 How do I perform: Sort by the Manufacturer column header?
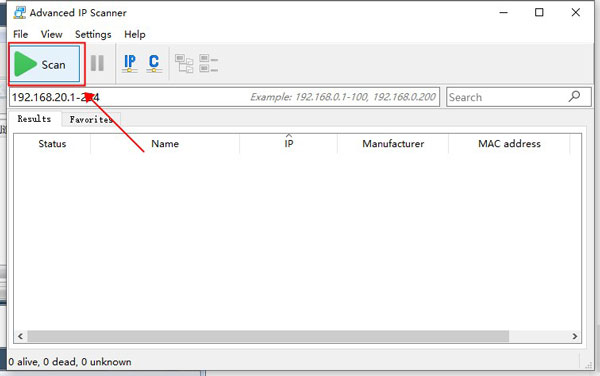pos(393,144)
